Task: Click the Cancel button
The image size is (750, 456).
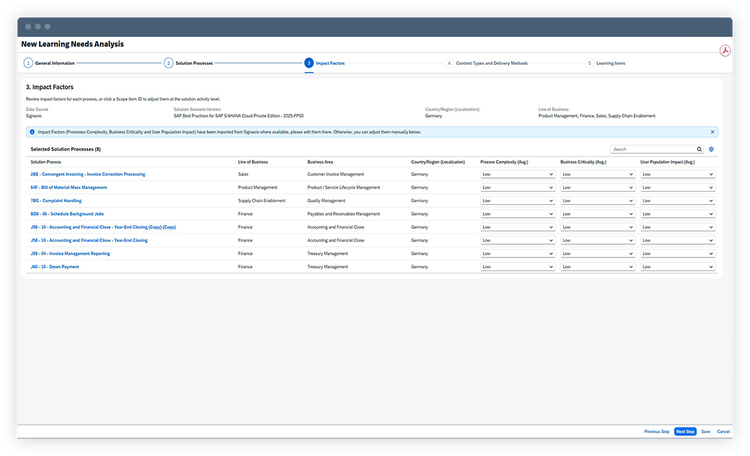Action: pyautogui.click(x=723, y=432)
